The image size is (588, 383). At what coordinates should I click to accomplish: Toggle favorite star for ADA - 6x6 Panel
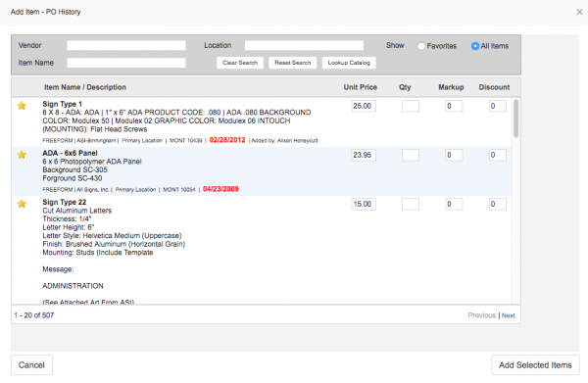point(22,155)
